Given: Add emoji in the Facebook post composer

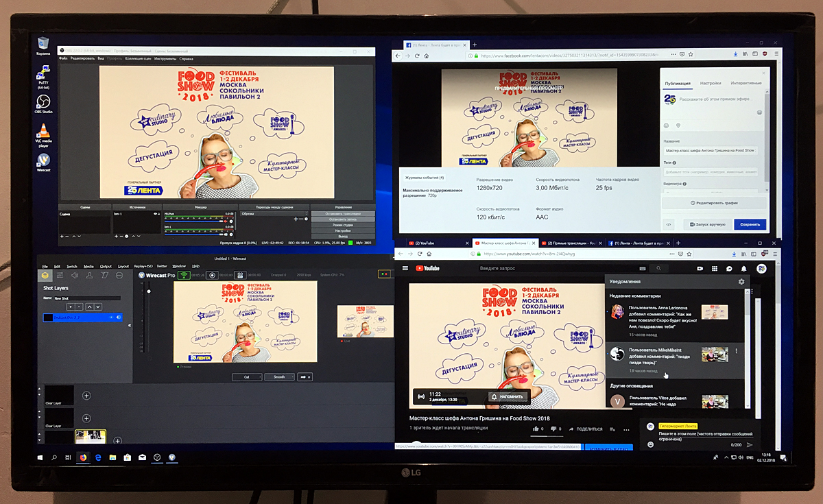Looking at the screenshot, I should [760, 112].
